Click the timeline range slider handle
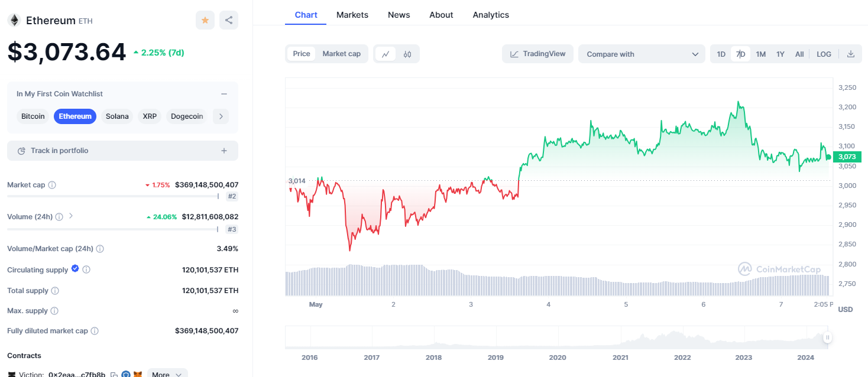 (828, 337)
